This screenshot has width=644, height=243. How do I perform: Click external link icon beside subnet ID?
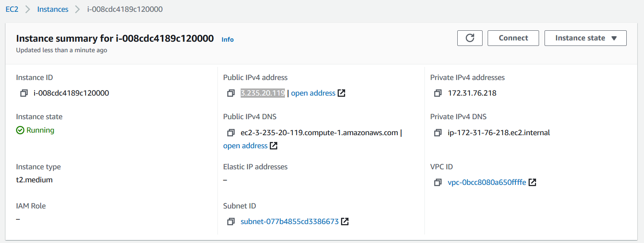coord(345,222)
